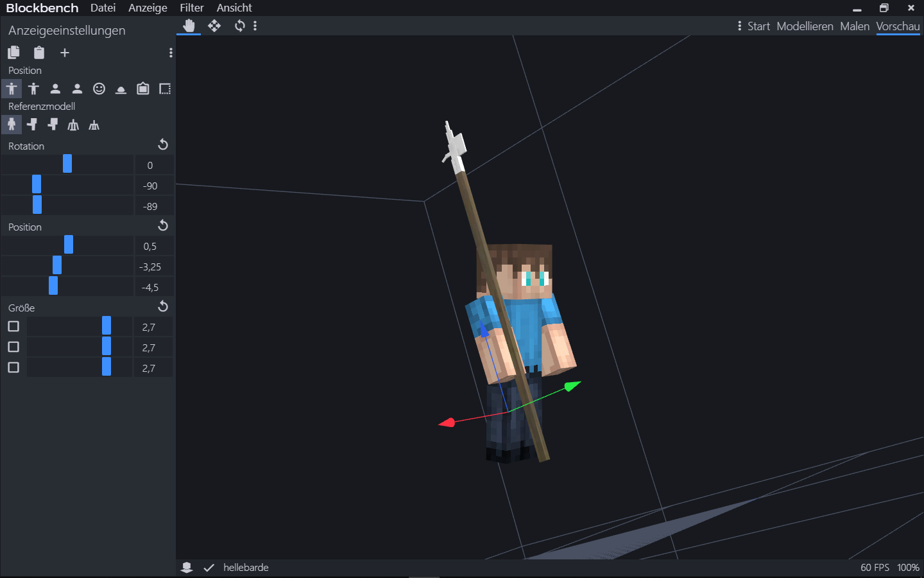924x578 pixels.
Task: Select the hand pan tool
Action: coord(189,26)
